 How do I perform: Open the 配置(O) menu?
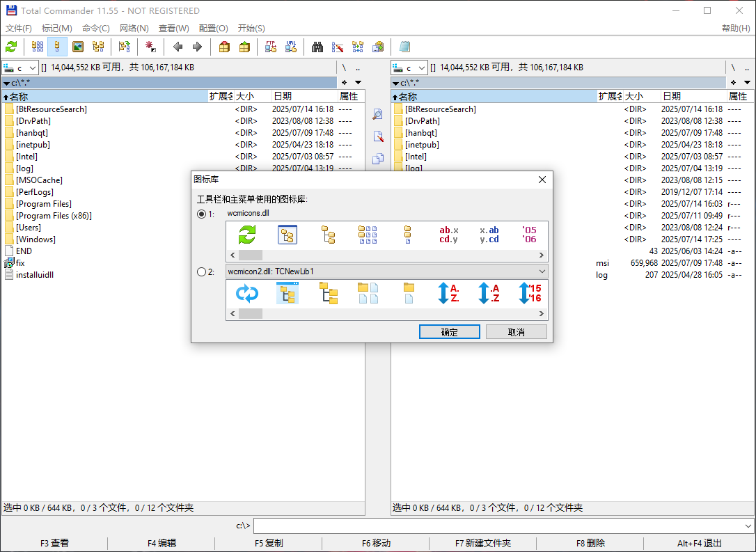(x=214, y=29)
